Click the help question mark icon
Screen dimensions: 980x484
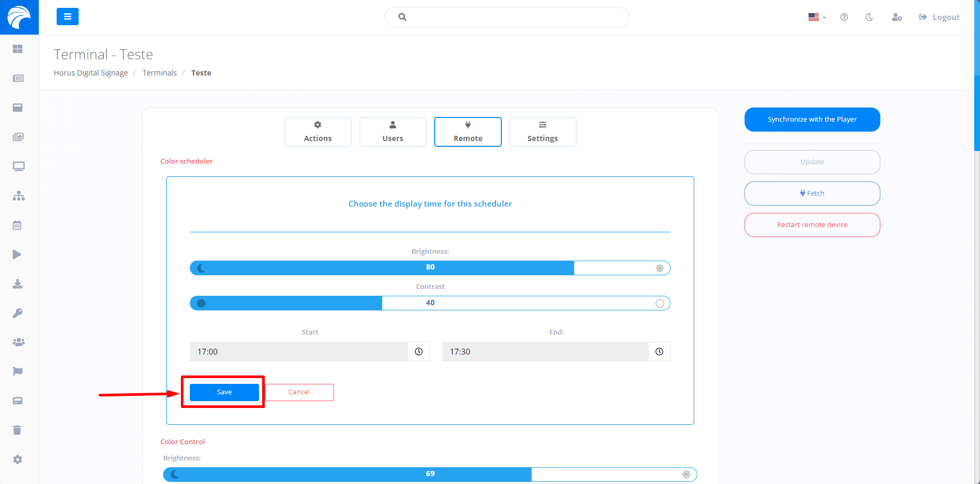[x=844, y=17]
